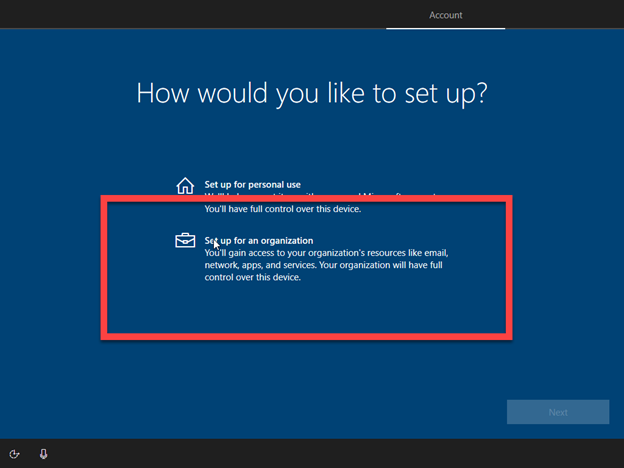The width and height of the screenshot is (624, 468).
Task: Open the Ease of Access icon
Action: tap(14, 453)
